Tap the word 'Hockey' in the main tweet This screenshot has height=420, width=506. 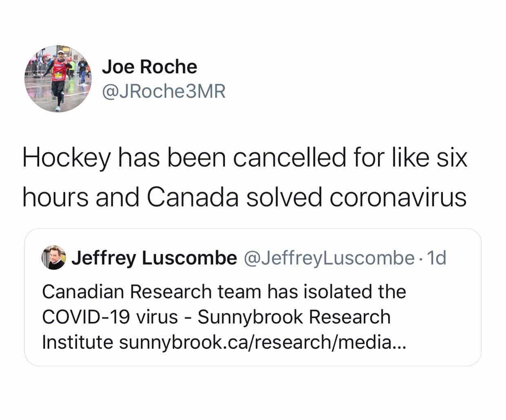66,158
